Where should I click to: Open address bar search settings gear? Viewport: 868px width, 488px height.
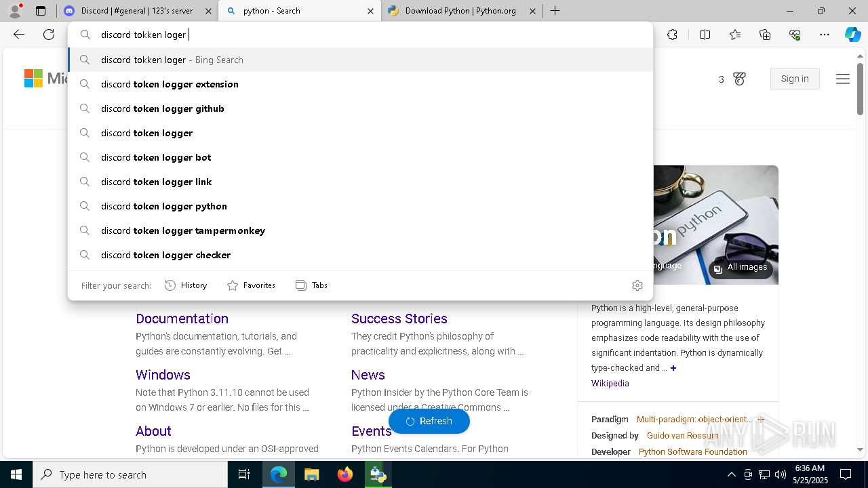(637, 285)
